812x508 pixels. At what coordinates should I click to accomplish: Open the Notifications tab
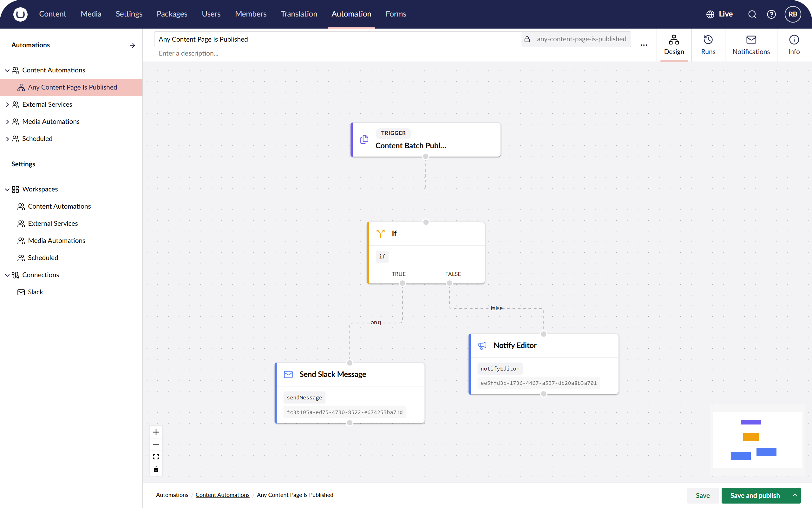(751, 45)
